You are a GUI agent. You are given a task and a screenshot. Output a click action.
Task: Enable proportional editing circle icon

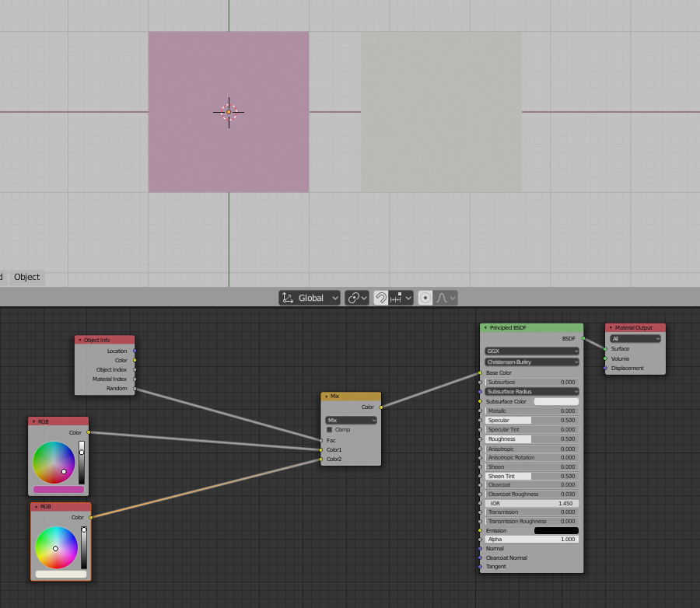tap(425, 298)
